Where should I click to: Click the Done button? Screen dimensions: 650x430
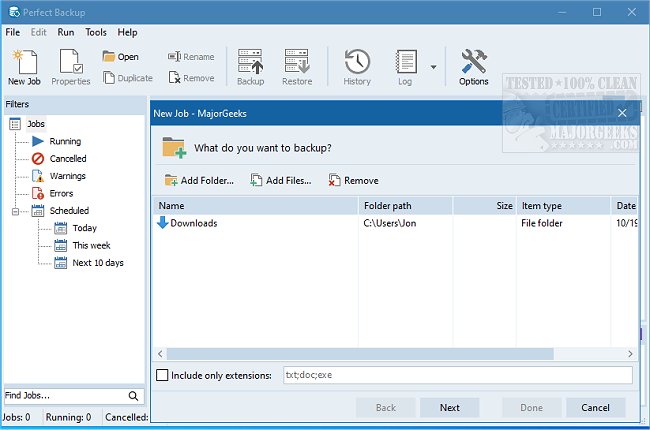[531, 408]
